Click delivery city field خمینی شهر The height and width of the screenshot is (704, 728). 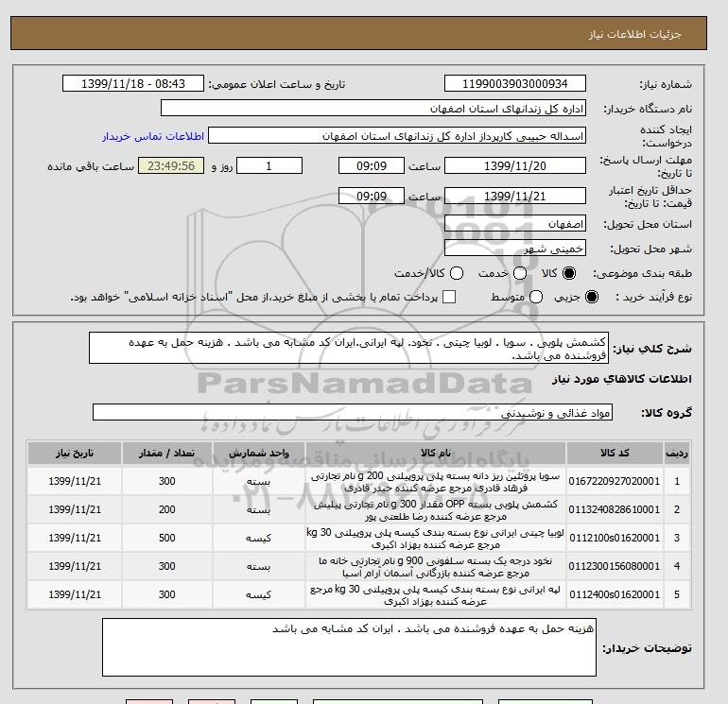(515, 249)
